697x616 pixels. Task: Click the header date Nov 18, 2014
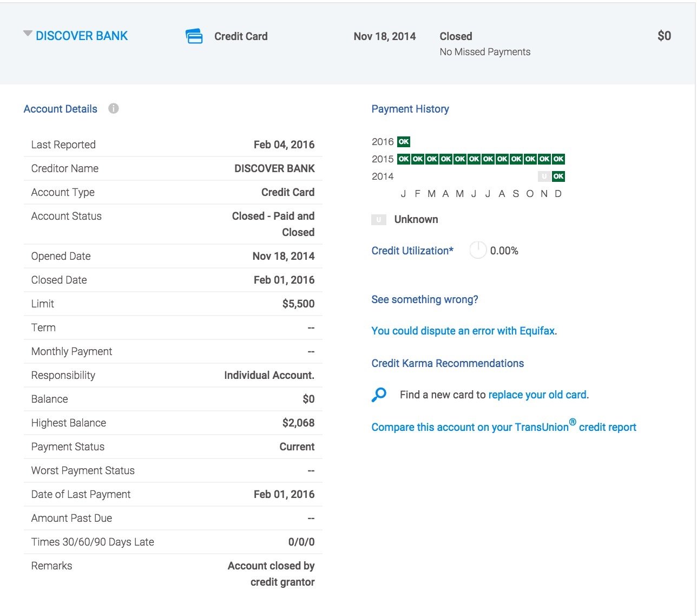pyautogui.click(x=385, y=36)
